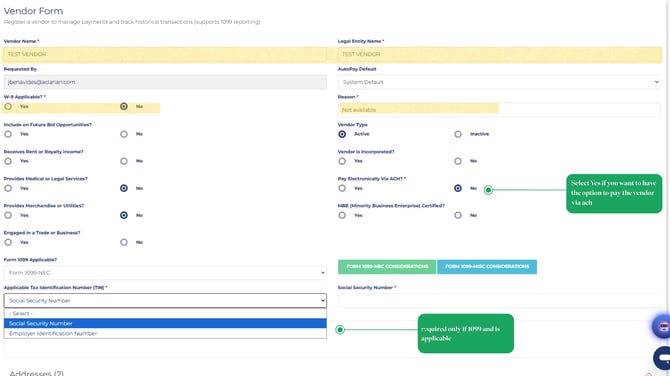670x376 pixels.
Task: Set Vendor Type to Active
Action: point(342,134)
